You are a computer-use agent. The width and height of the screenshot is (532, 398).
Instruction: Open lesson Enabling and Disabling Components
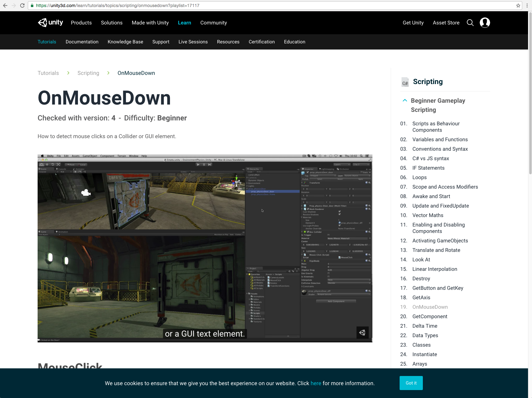pos(438,228)
